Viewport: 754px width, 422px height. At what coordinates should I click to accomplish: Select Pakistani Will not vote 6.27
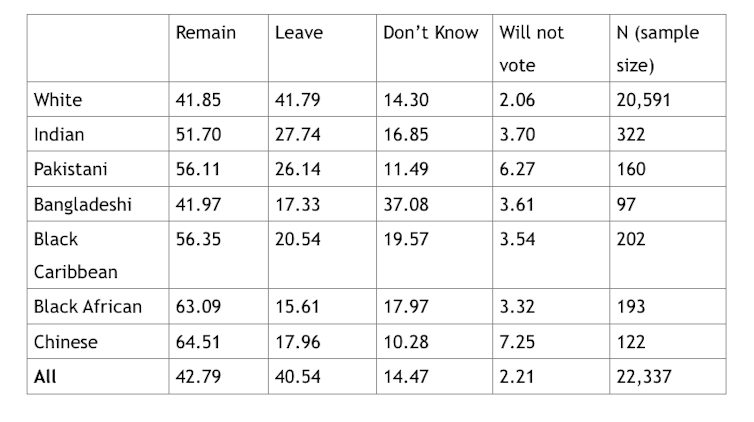click(x=517, y=169)
